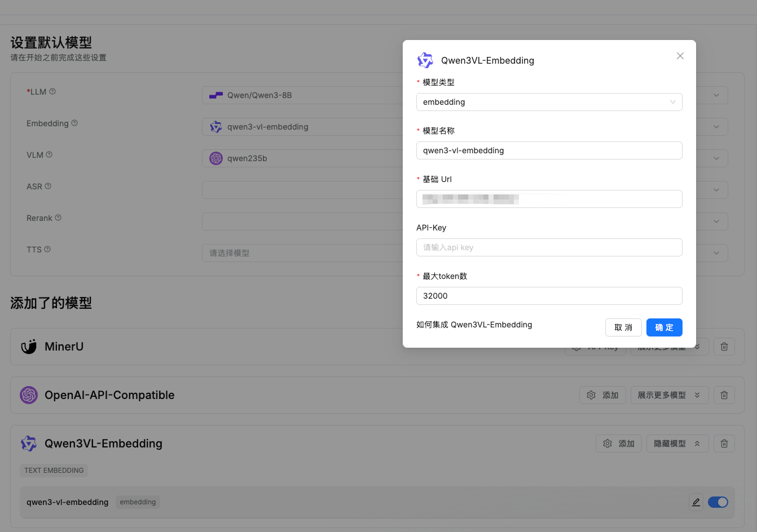
Task: Click 添加 gear button for Qwen3VL-Embedding
Action: click(618, 444)
